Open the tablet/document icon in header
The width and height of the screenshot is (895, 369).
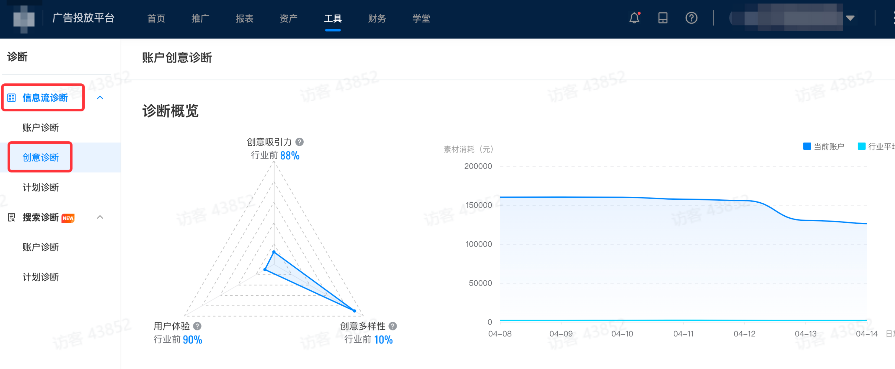[663, 18]
